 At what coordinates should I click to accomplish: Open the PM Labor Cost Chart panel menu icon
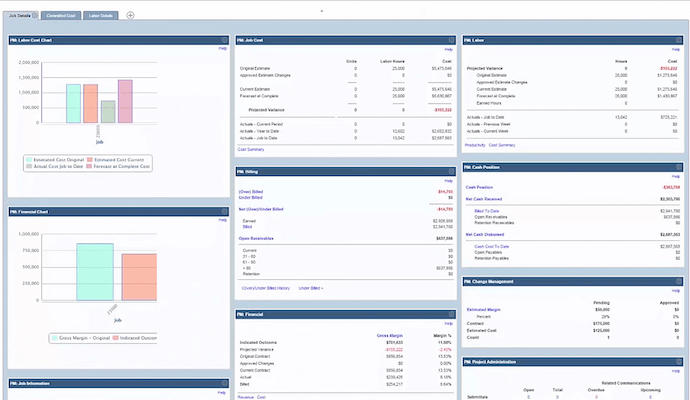[x=224, y=40]
